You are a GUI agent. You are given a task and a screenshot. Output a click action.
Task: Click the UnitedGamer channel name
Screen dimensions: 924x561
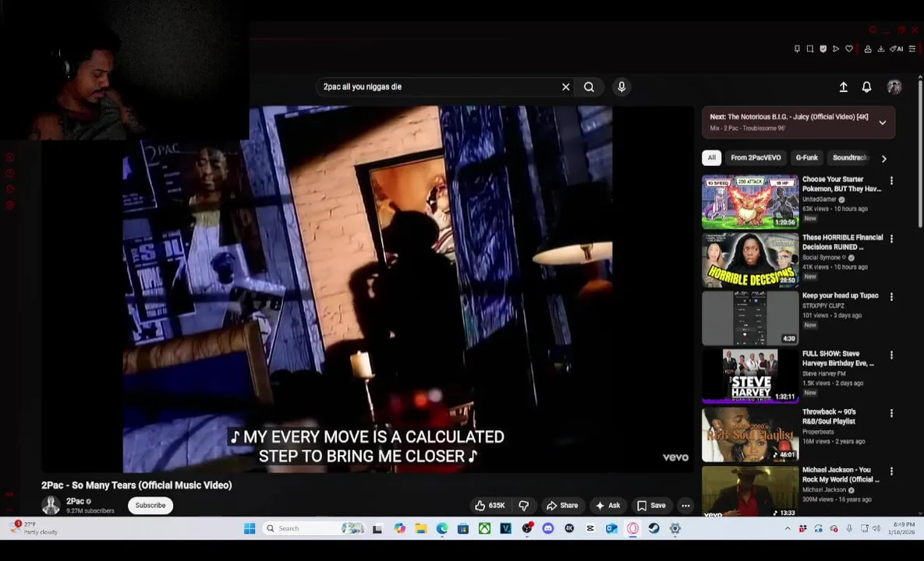[819, 199]
